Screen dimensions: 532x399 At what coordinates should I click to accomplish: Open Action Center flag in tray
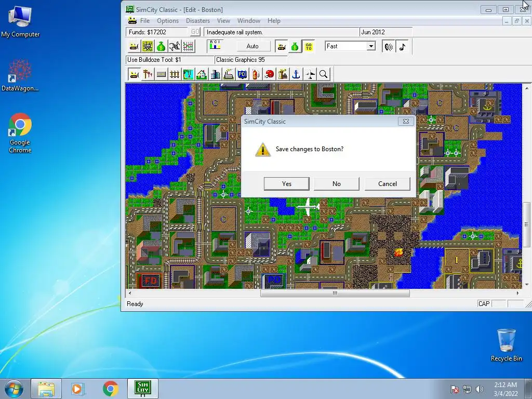click(x=454, y=389)
